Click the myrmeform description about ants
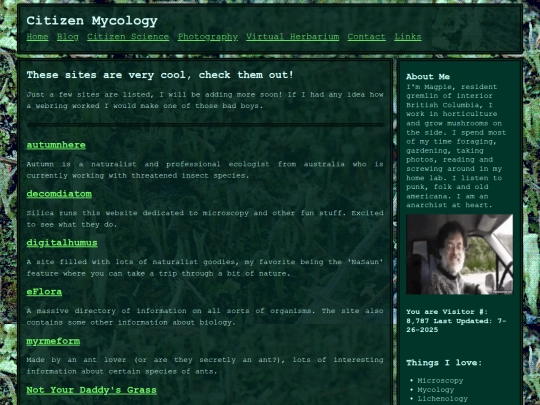The height and width of the screenshot is (405, 540). [205, 365]
